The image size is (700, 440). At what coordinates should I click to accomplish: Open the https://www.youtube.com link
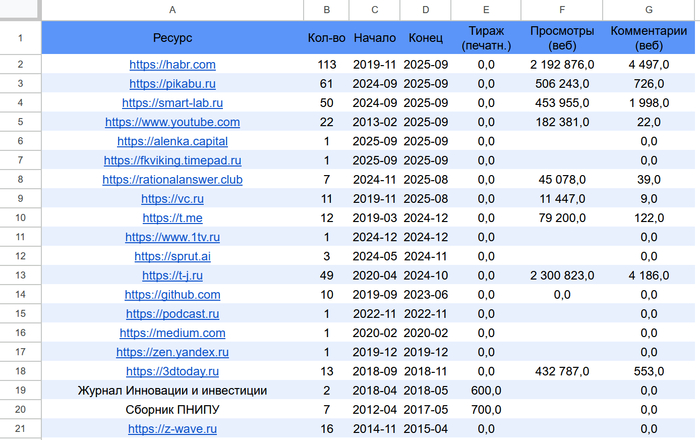[x=172, y=122]
